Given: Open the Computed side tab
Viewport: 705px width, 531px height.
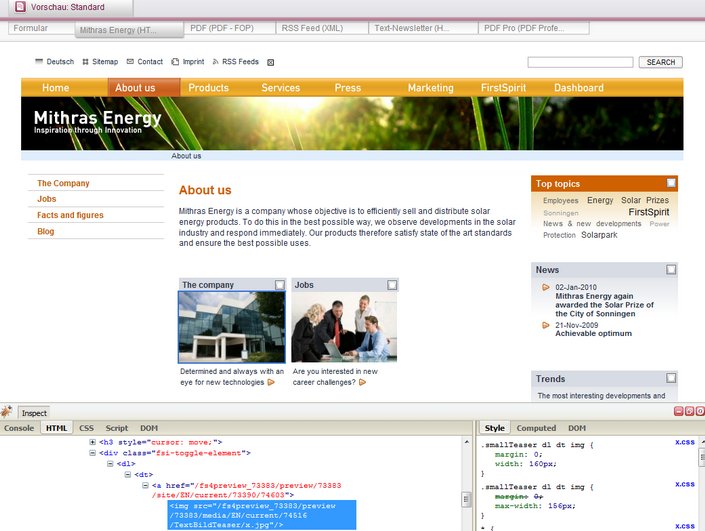Looking at the screenshot, I should (536, 428).
